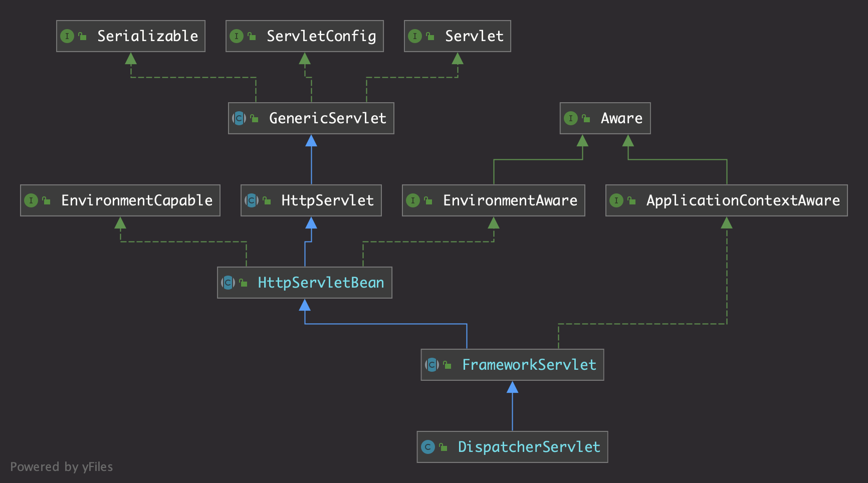
Task: Click the lock icon next to ApplicationContextAware
Action: [631, 200]
